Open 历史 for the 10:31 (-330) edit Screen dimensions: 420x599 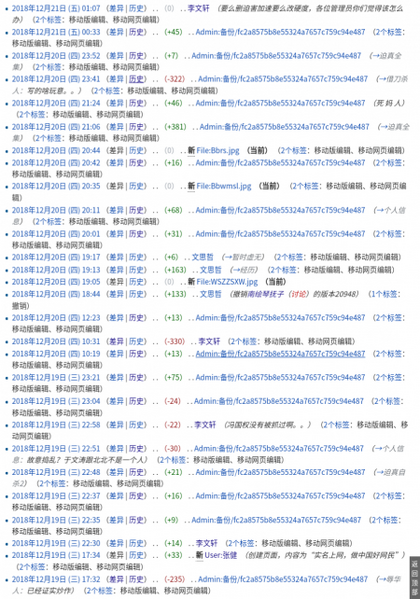pyautogui.click(x=136, y=341)
